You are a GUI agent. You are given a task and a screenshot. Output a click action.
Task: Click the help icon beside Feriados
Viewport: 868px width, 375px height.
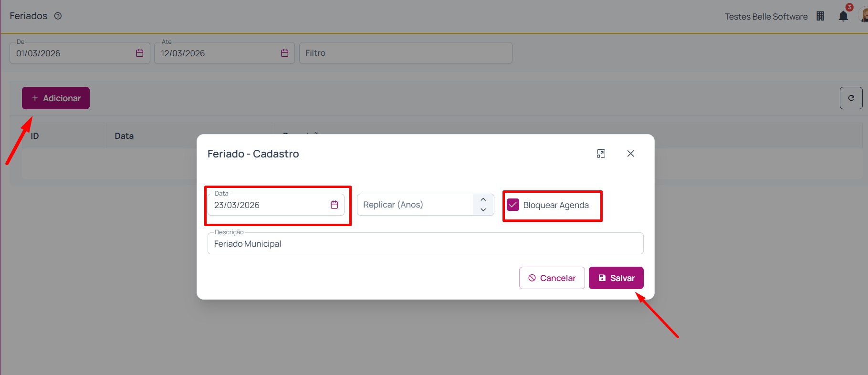pos(58,16)
